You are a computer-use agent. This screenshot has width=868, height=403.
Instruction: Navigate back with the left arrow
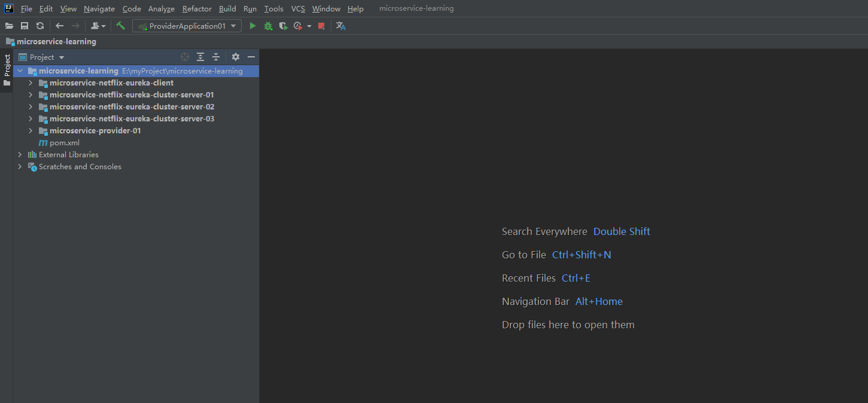[x=59, y=26]
